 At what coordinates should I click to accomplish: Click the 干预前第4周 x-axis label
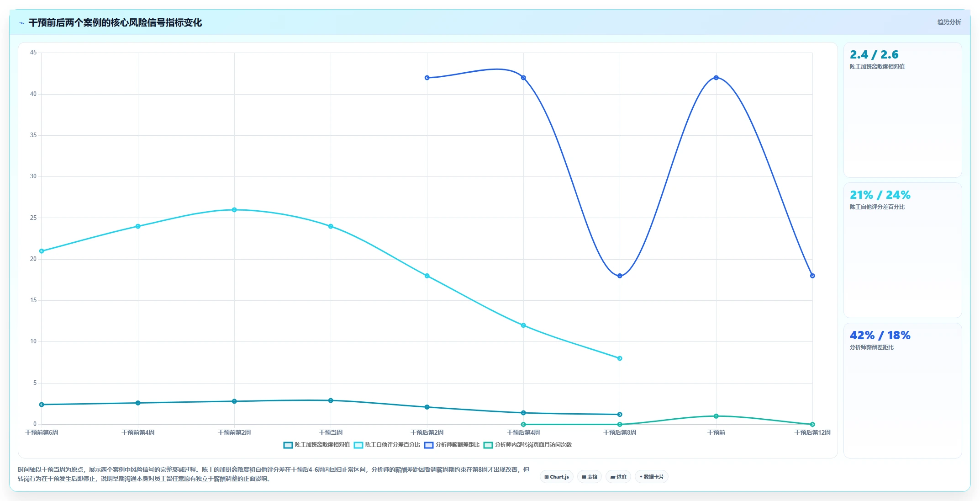138,432
